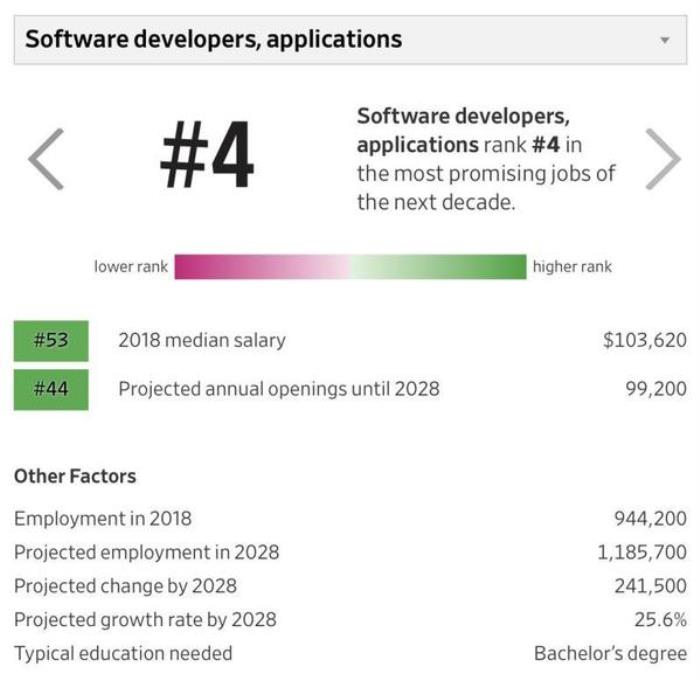The height and width of the screenshot is (680, 700).
Task: Click the large #4 rank number
Action: tap(207, 157)
